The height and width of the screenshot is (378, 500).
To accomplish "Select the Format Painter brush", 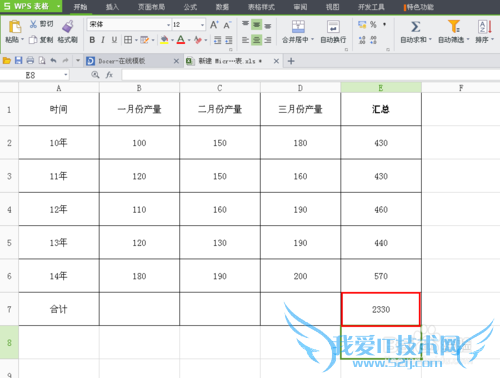I will (68, 27).
